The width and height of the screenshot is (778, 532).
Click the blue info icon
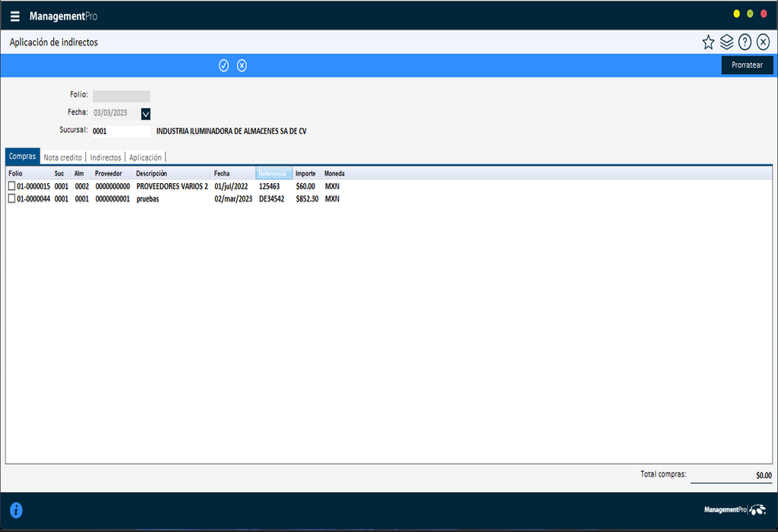point(16,510)
